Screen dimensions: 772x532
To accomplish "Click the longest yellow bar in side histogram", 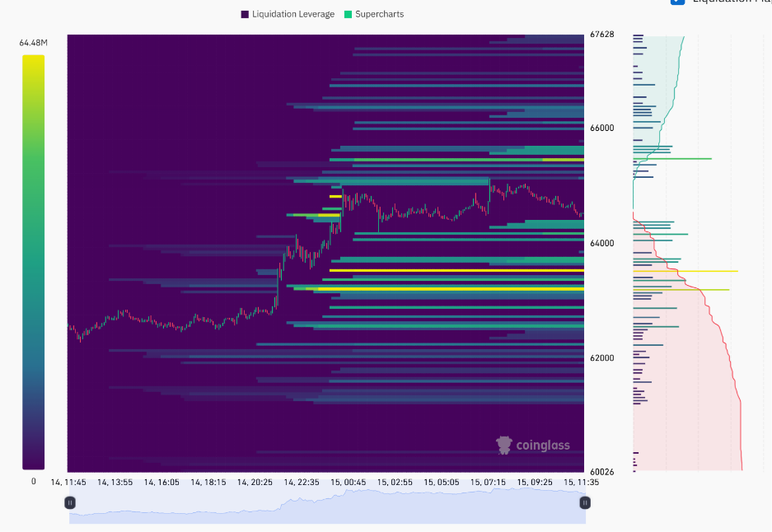I will [685, 271].
